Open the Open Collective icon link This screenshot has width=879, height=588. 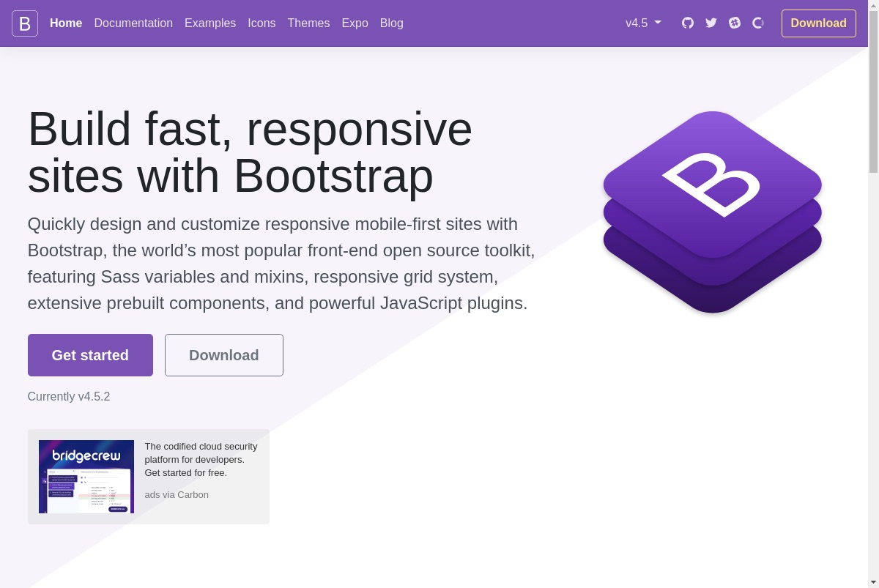tap(758, 23)
